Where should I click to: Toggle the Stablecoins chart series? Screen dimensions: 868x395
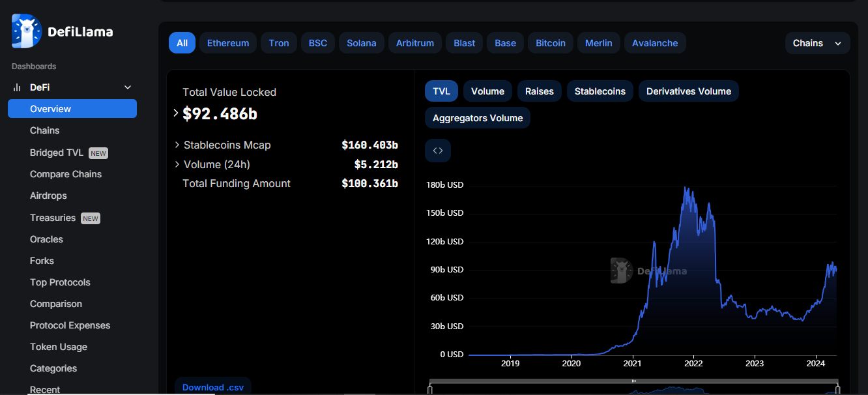coord(600,91)
